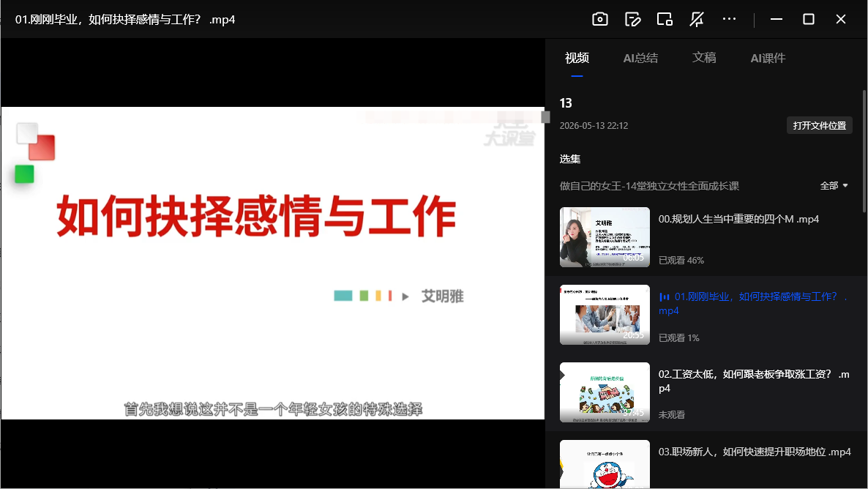868x489 pixels.
Task: Open thumbnail of 02.工资太低 episode
Action: [x=605, y=392]
